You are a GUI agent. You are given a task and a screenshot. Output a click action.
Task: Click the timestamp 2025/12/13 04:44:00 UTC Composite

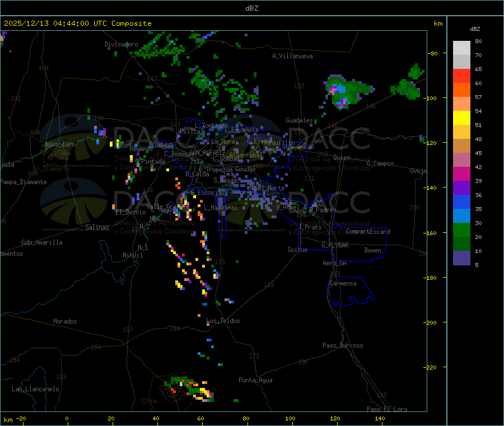click(77, 24)
